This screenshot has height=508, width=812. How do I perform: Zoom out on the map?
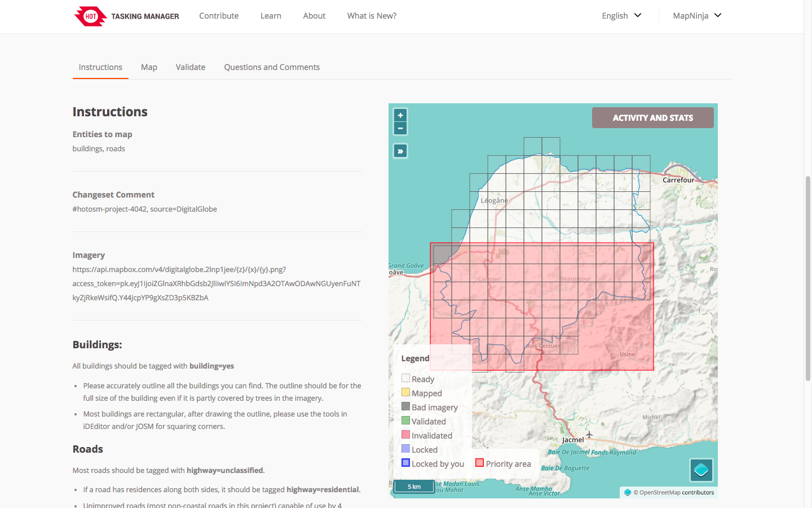click(400, 128)
